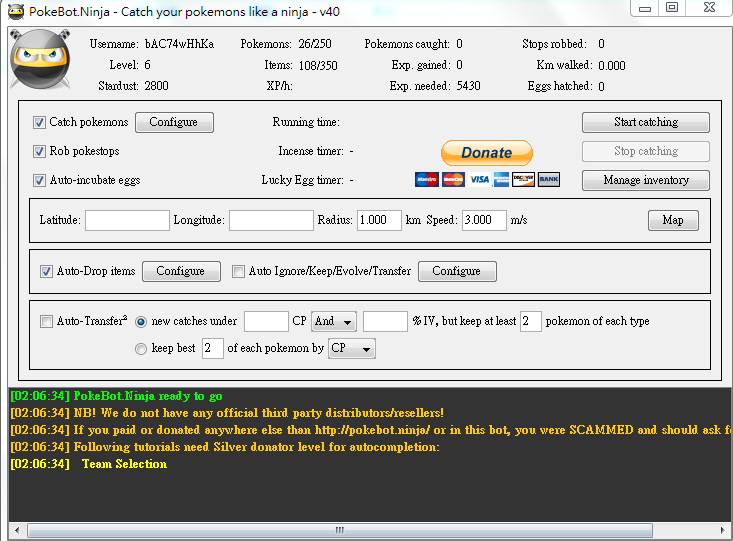Toggle the Catch pokemons checkbox

[39, 123]
